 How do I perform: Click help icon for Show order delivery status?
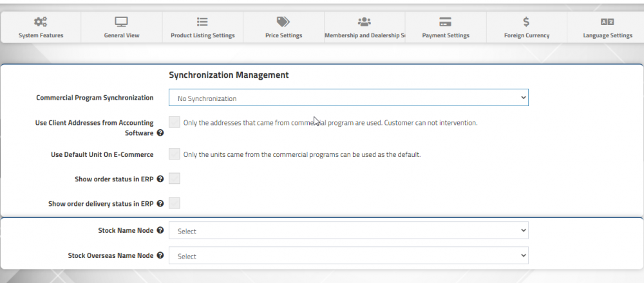click(x=160, y=203)
